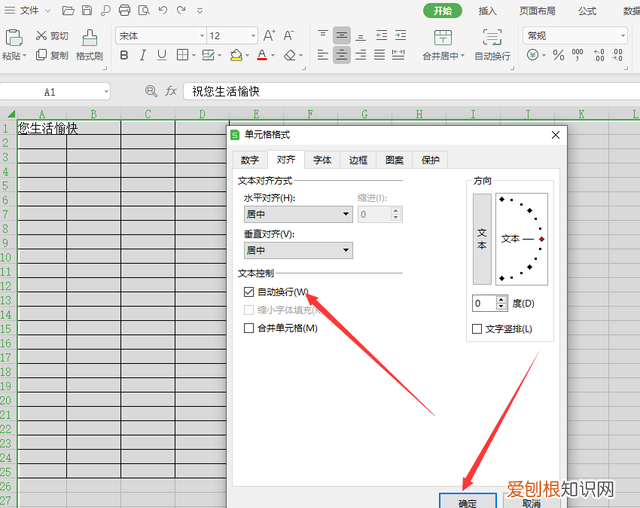Align text right in ribbon

tap(360, 55)
